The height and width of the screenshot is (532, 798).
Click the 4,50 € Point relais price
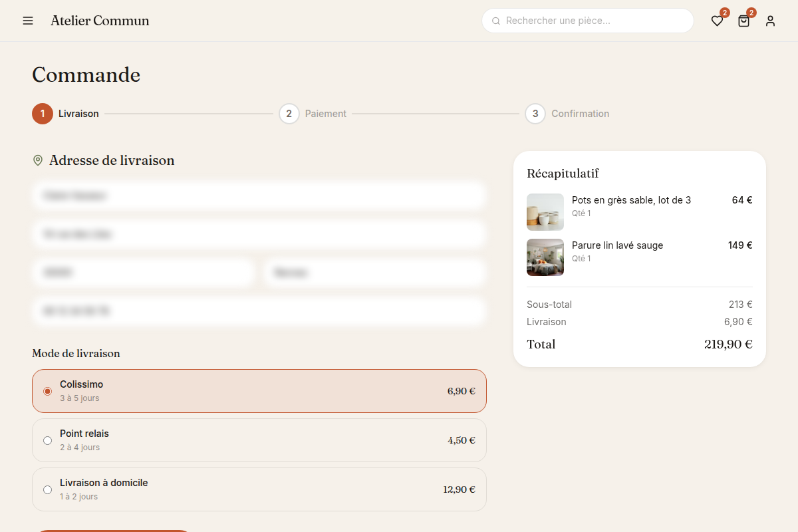pos(462,440)
